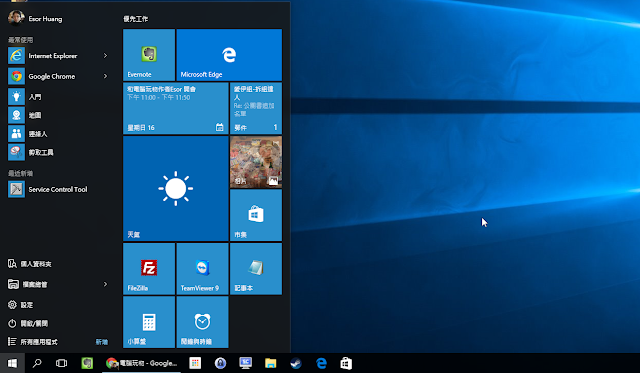
Task: Click the Steam icon in taskbar
Action: 296,363
